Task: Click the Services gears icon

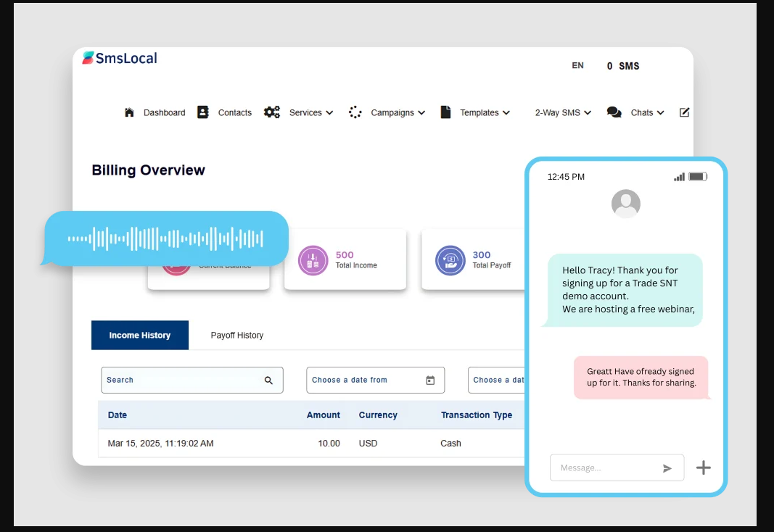Action: (x=271, y=112)
